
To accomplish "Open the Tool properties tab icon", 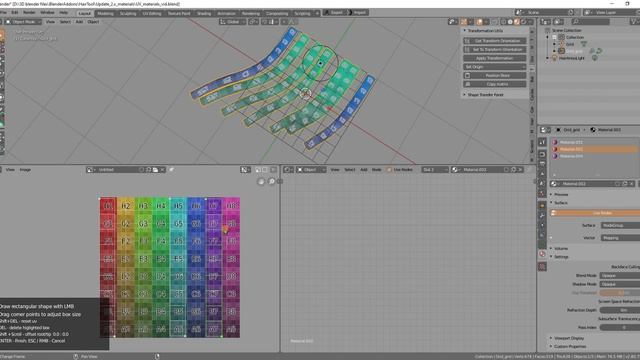I will tap(542, 142).
